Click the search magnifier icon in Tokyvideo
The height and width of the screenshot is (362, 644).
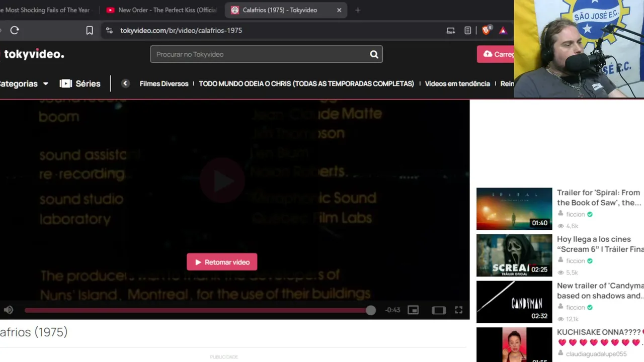374,54
